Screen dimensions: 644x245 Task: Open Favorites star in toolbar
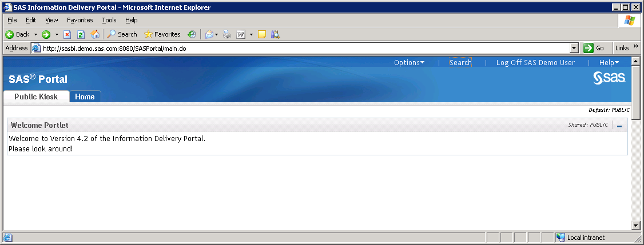pos(162,34)
